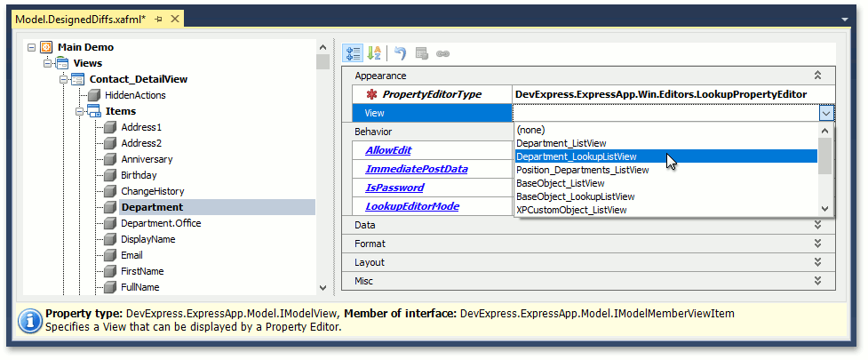Collapse the Items tree node
Screen dimensions: 868x360
point(80,112)
